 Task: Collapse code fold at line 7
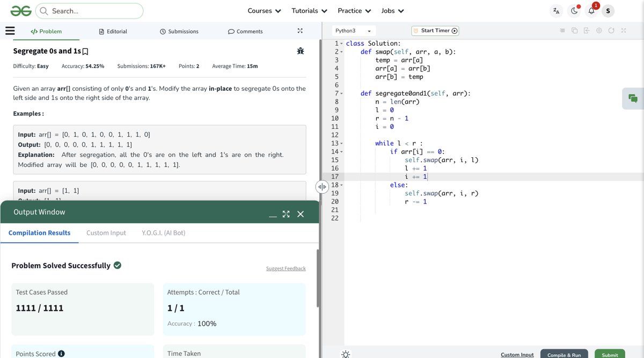[x=341, y=93]
